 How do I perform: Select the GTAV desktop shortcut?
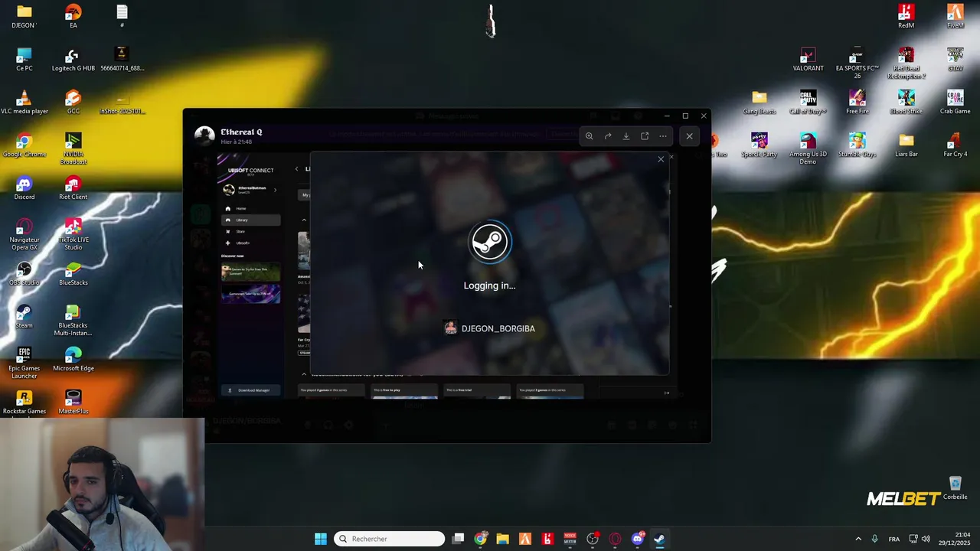955,60
